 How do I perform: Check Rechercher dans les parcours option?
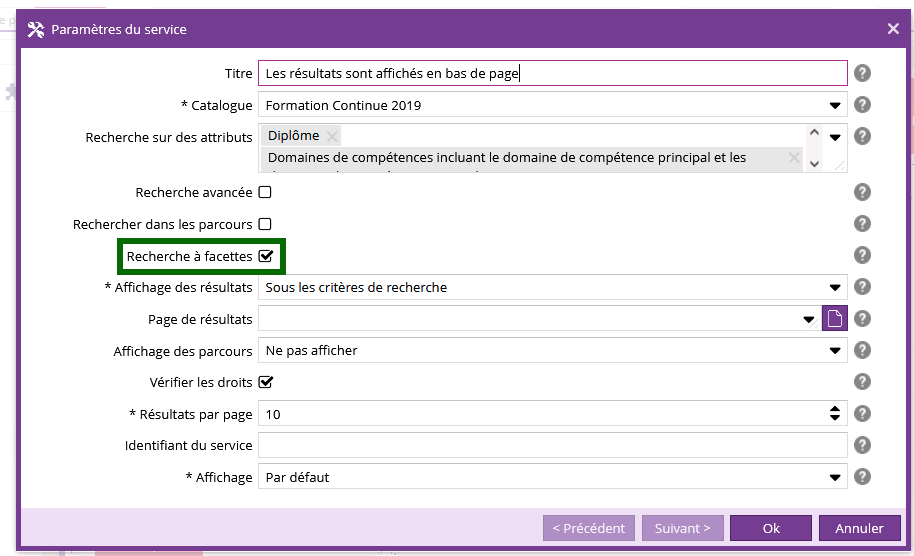point(265,224)
